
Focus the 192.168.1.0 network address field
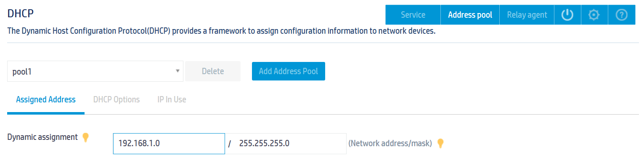tap(169, 144)
